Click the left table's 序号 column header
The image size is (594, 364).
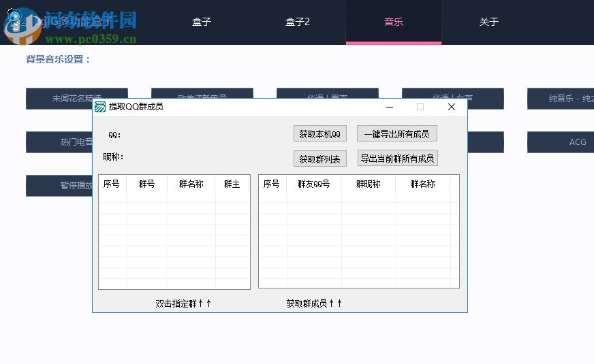point(112,184)
